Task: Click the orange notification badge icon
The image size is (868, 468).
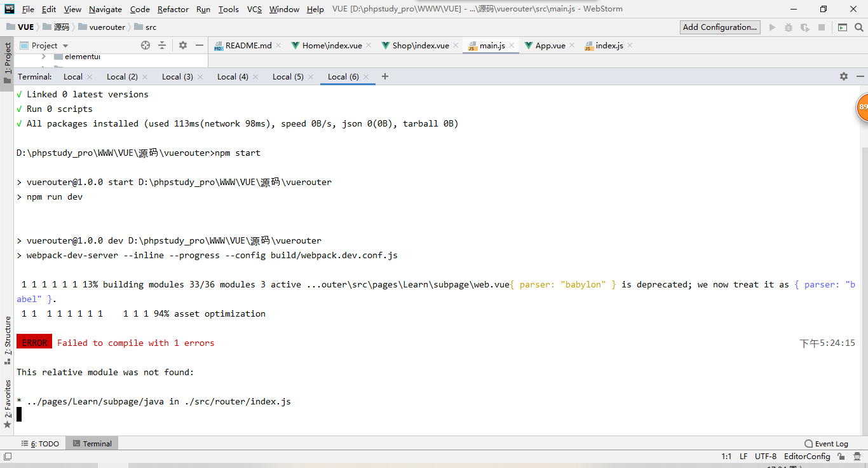Action: (862, 107)
